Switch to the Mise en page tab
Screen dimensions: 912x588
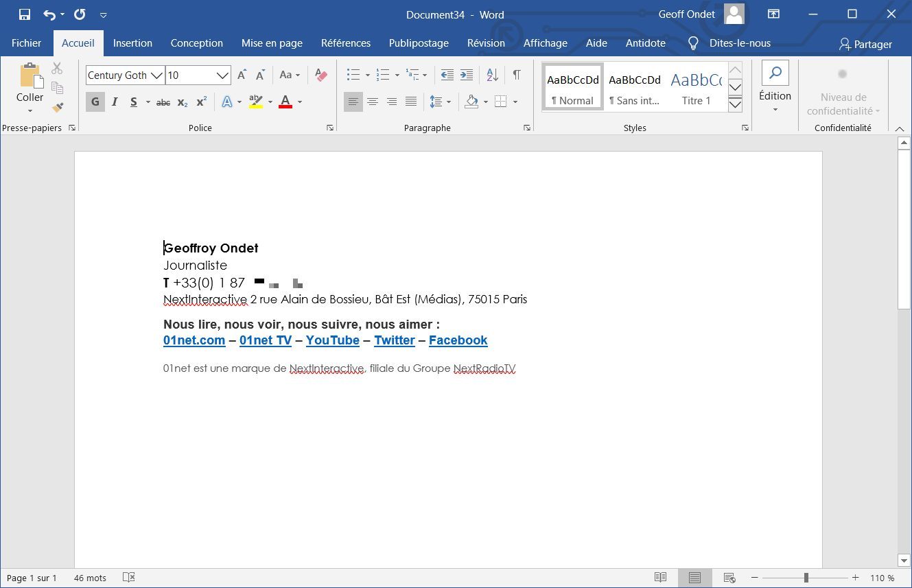click(272, 43)
